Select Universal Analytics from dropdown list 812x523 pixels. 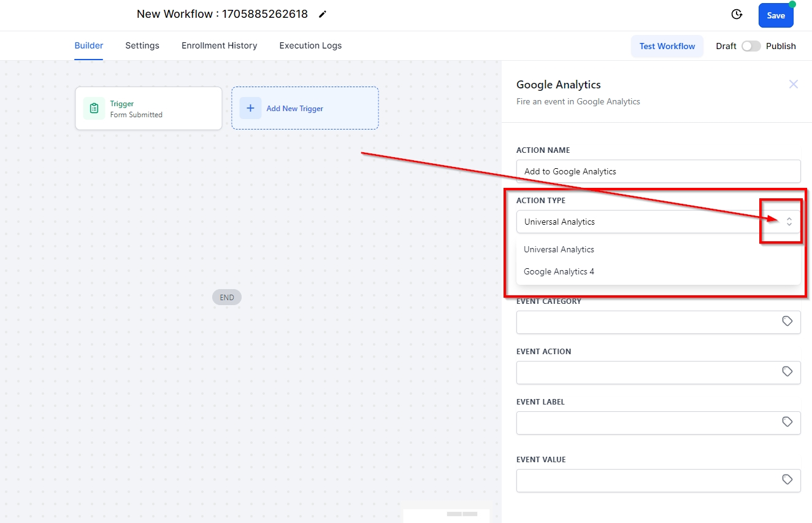[x=559, y=249]
